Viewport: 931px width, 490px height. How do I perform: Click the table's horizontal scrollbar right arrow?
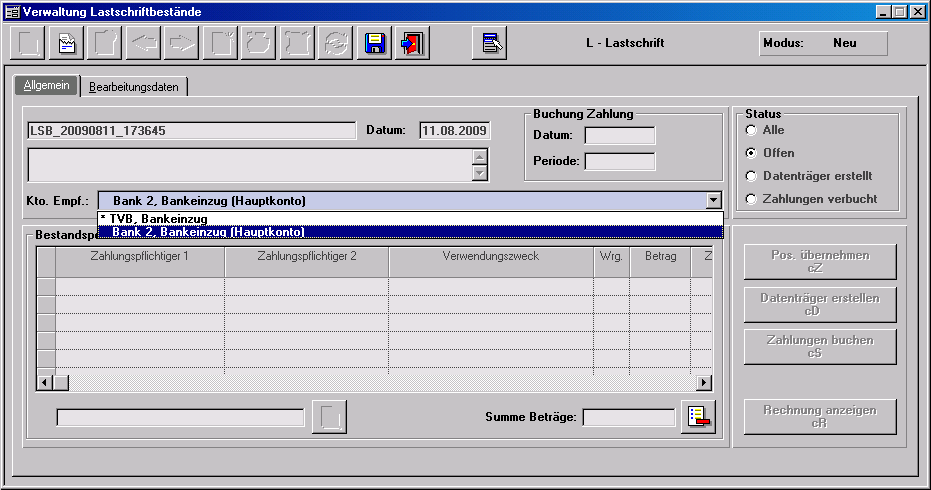pyautogui.click(x=704, y=382)
